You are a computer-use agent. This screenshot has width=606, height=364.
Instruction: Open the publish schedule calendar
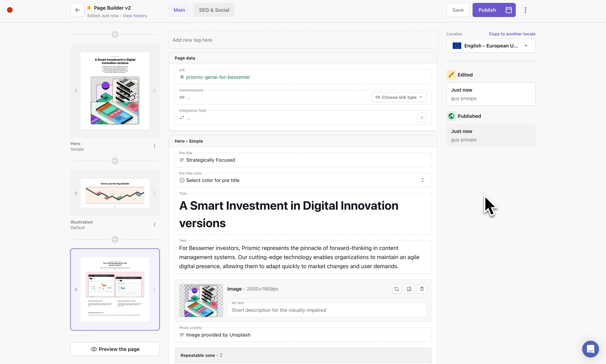point(508,10)
